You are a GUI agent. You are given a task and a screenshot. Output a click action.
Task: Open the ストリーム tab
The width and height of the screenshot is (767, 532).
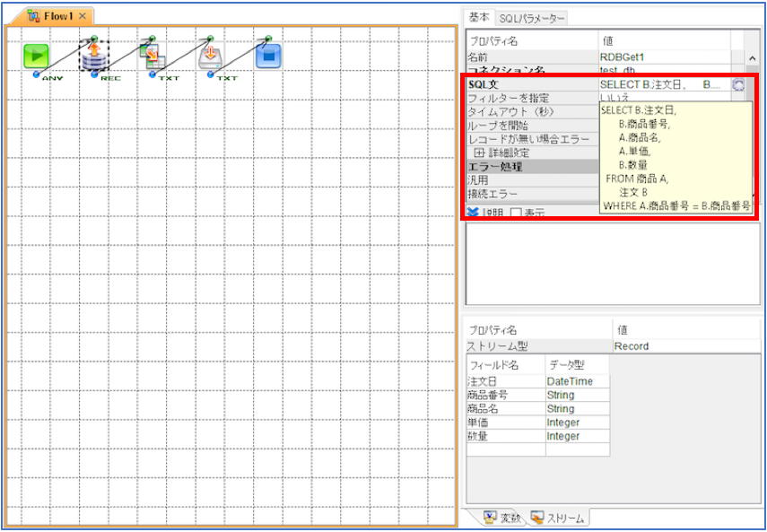pos(559,518)
